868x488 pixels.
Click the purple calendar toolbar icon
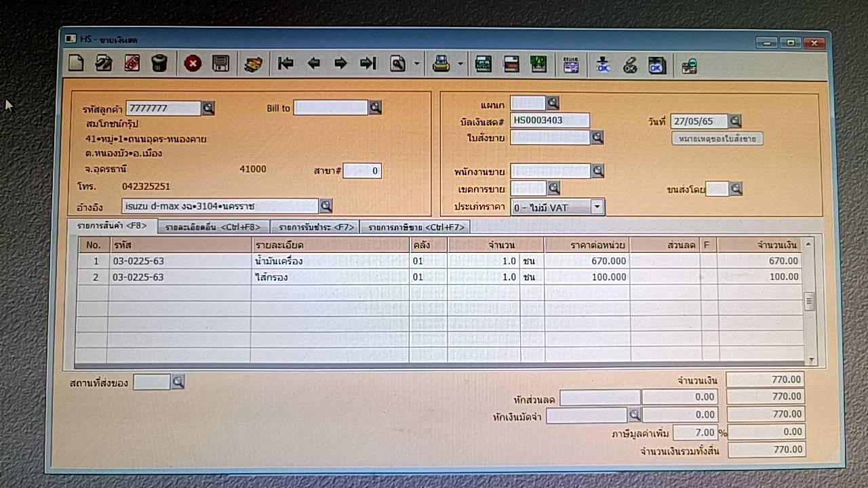(571, 65)
